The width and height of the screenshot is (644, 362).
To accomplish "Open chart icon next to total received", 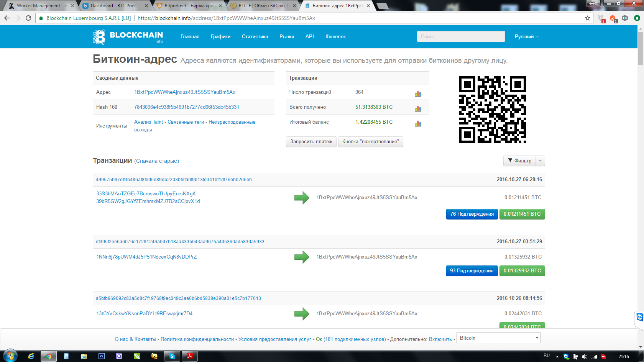I will [418, 109].
